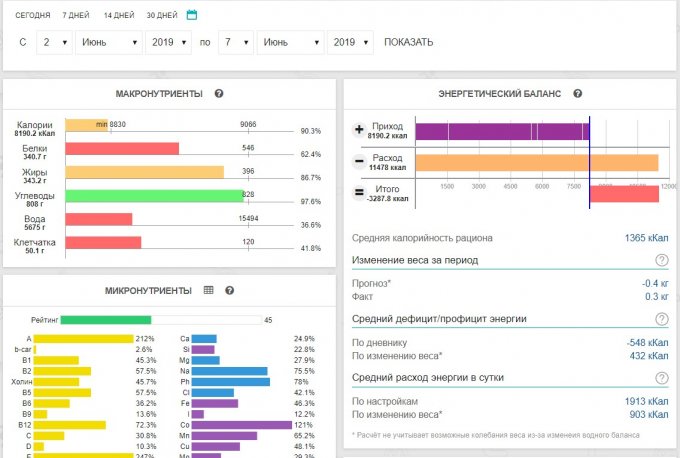Viewport: 680px width, 458px height.
Task: Click help icon beside Микронутриенты heading
Action: pyautogui.click(x=229, y=290)
